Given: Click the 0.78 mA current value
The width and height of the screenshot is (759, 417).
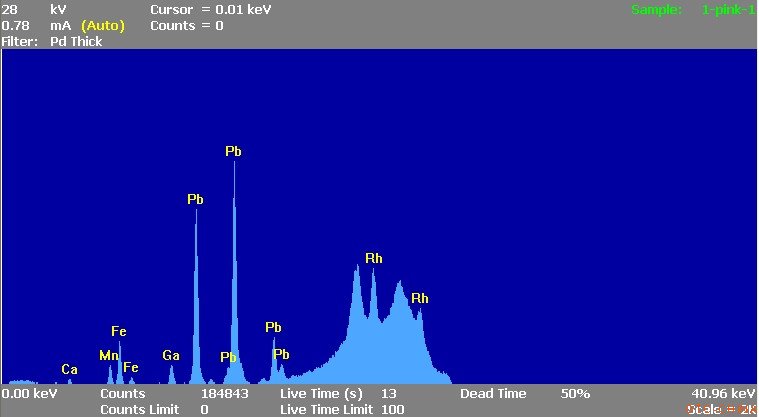Looking at the screenshot, I should [x=15, y=25].
